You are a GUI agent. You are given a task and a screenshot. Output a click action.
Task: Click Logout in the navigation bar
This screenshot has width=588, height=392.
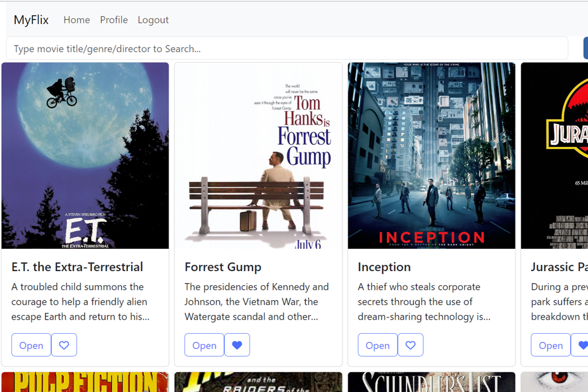pyautogui.click(x=153, y=20)
